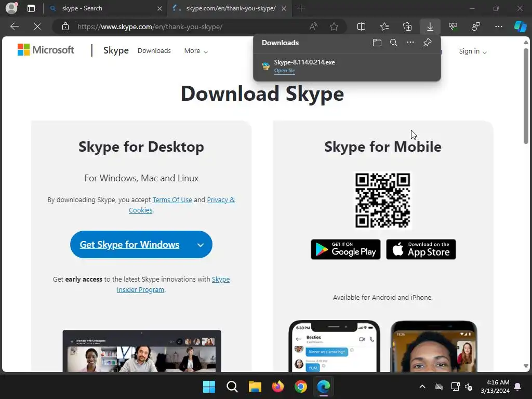Open Copilot sidebar

coord(521,26)
